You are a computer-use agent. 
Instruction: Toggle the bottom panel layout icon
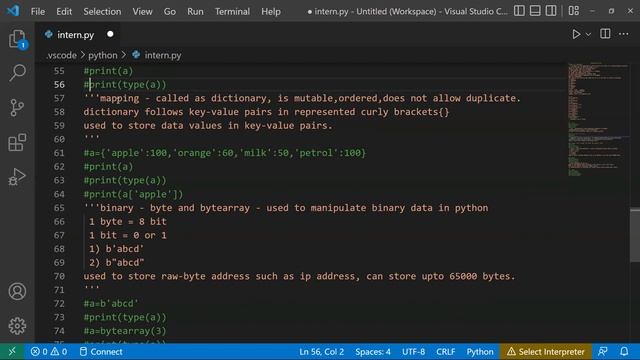click(535, 11)
